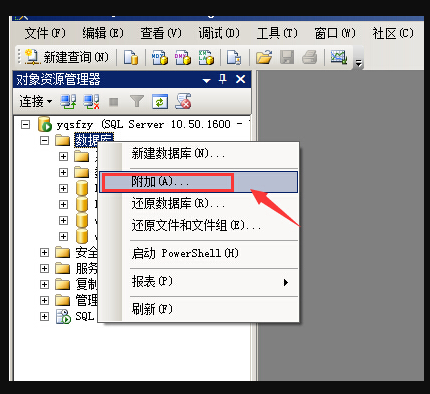Click the Analysis Services MDX Query icon

coord(160,57)
